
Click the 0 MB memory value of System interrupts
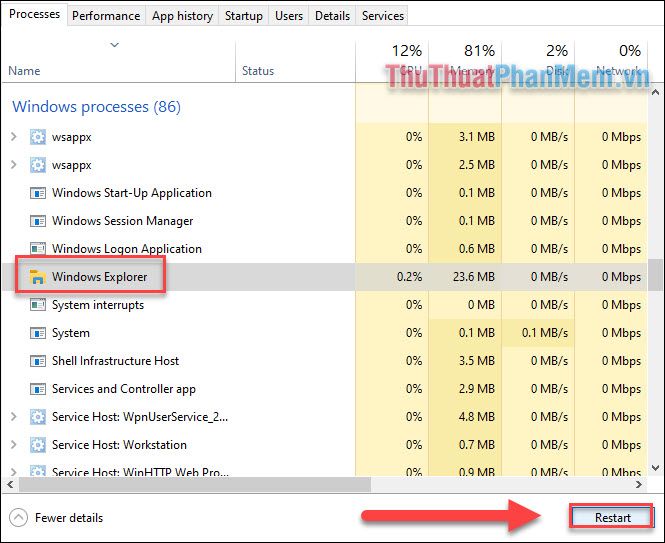click(481, 305)
